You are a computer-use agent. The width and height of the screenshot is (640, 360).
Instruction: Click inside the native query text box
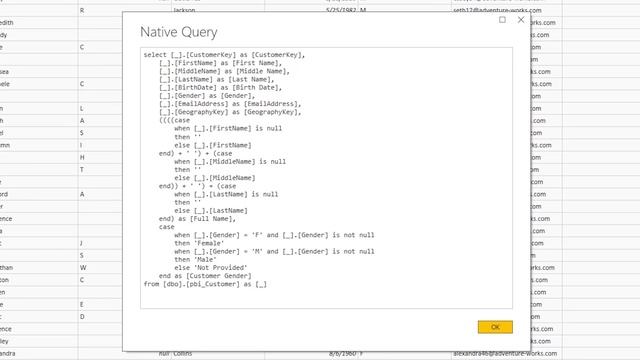326,178
